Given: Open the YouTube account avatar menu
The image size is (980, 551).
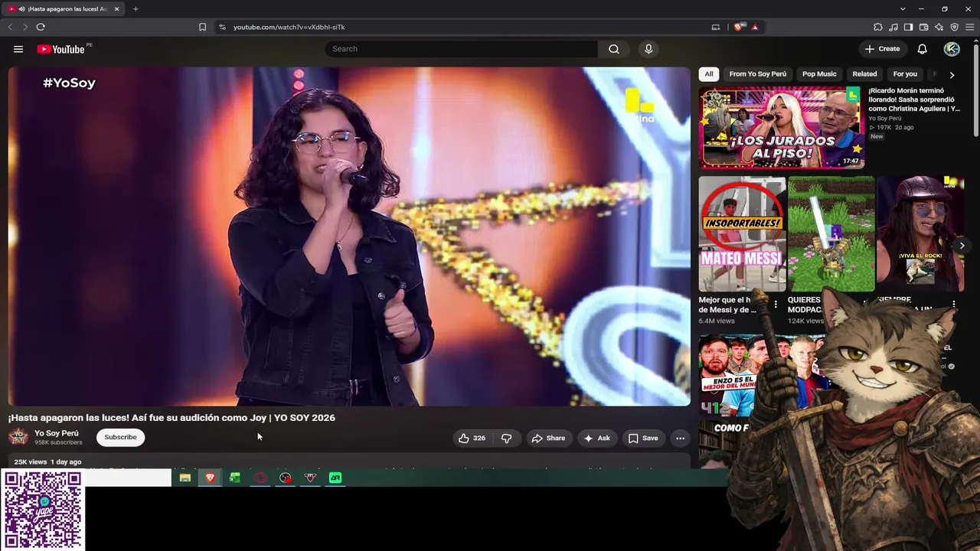Looking at the screenshot, I should 952,49.
